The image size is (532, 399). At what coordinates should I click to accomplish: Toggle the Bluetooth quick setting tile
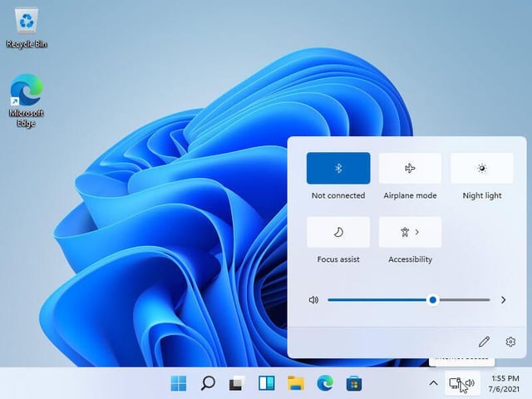[x=338, y=168]
